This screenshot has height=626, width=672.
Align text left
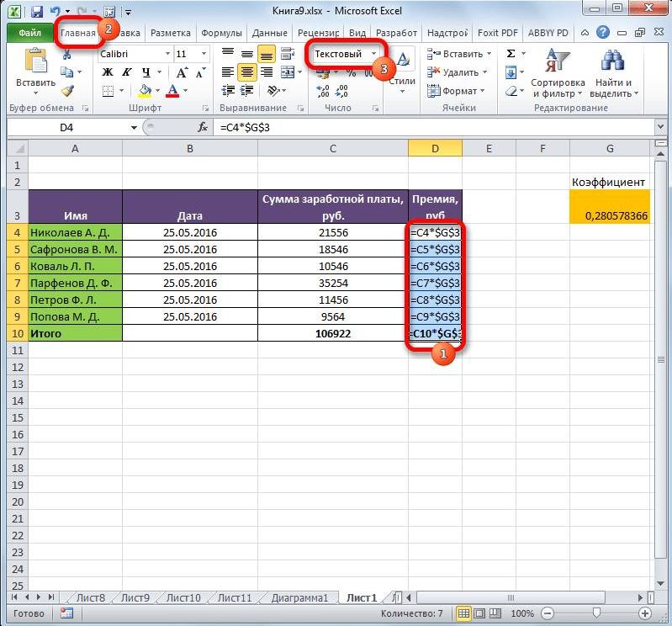228,72
